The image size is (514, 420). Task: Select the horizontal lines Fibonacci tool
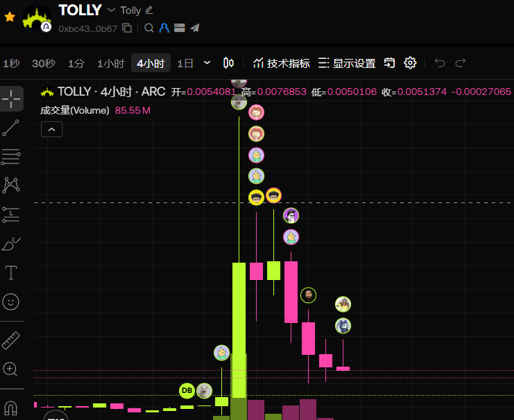click(11, 157)
